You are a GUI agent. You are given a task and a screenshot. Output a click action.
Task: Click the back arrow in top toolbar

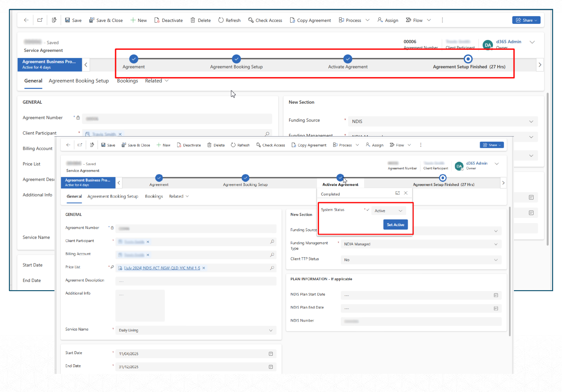point(26,20)
